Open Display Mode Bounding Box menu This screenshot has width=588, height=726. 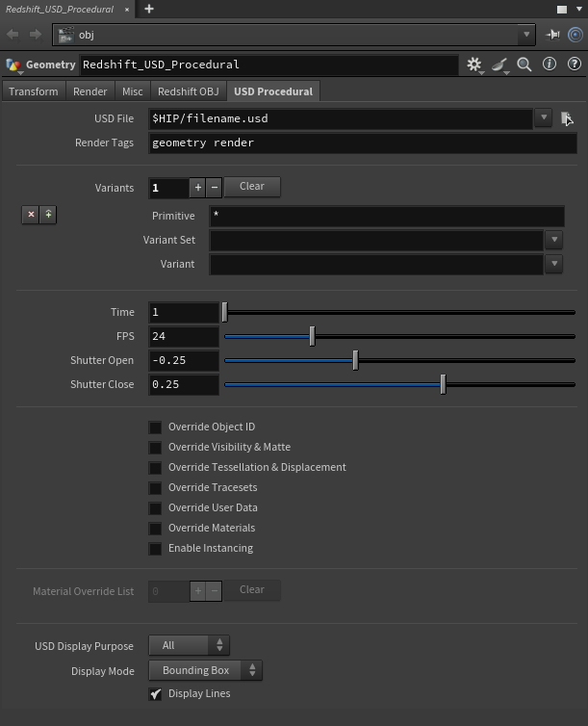pyautogui.click(x=205, y=670)
